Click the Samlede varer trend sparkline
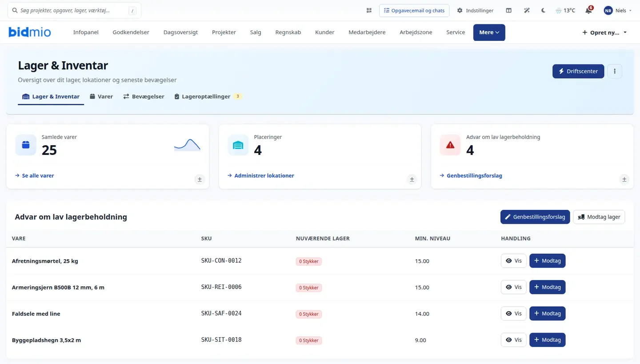This screenshot has height=364, width=640. [x=187, y=145]
